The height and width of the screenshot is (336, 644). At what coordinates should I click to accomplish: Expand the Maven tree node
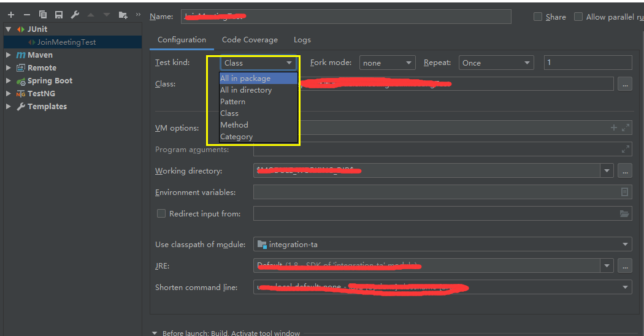pyautogui.click(x=8, y=55)
